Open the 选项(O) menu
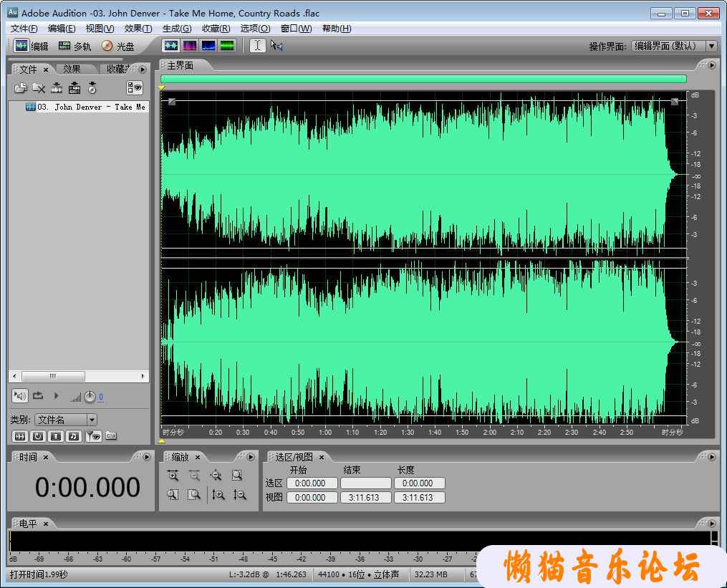 pos(255,29)
